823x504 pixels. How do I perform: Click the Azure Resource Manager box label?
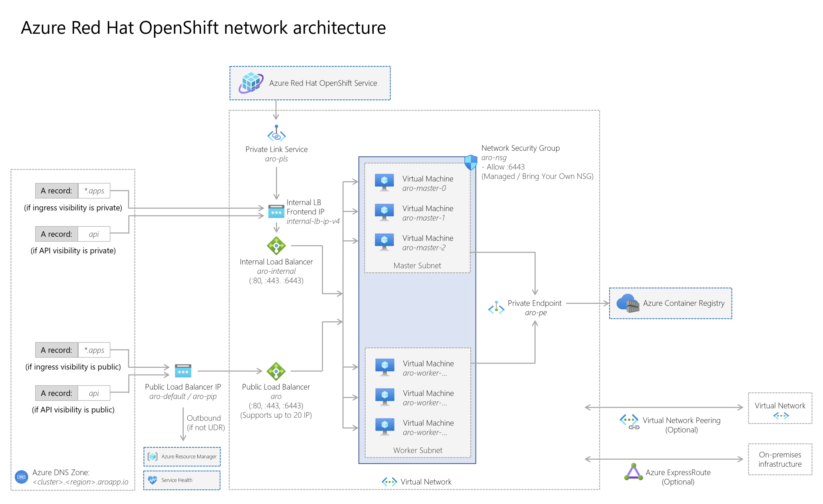(189, 456)
